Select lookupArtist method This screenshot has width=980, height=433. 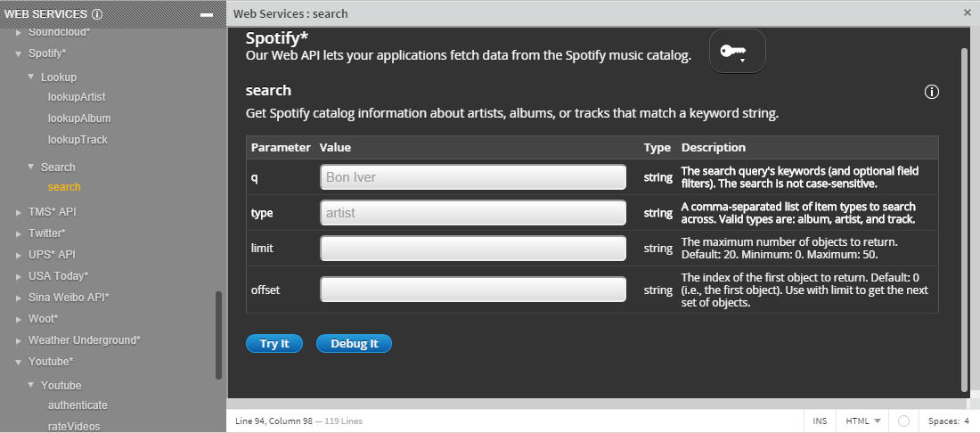pos(77,97)
